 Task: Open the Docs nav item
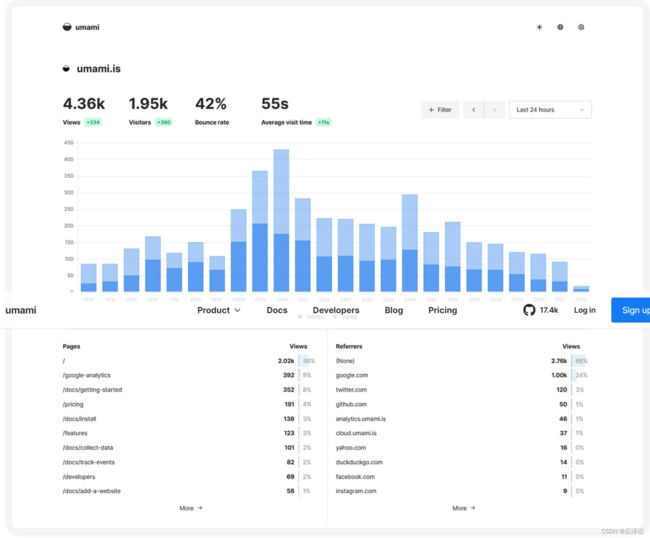coord(277,310)
